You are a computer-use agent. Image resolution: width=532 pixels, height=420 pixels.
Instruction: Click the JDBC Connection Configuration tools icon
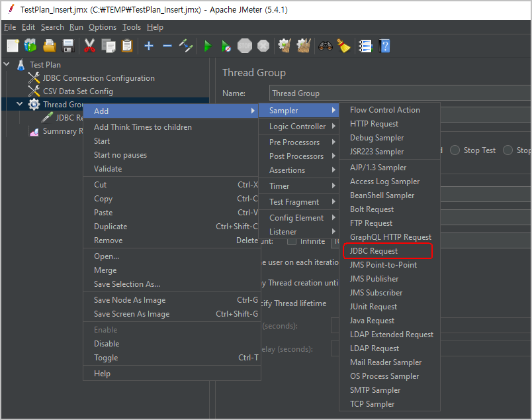point(34,78)
